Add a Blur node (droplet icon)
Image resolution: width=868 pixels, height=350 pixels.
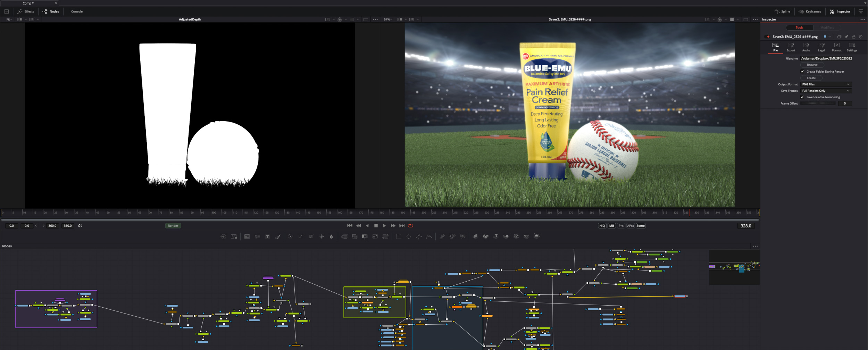tap(331, 236)
